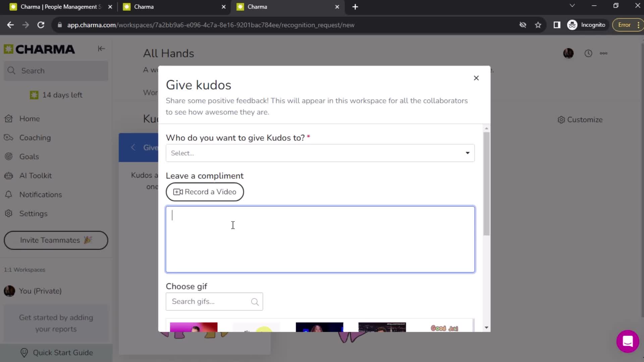Click the browser side panel icon
Viewport: 644px width, 362px height.
557,25
